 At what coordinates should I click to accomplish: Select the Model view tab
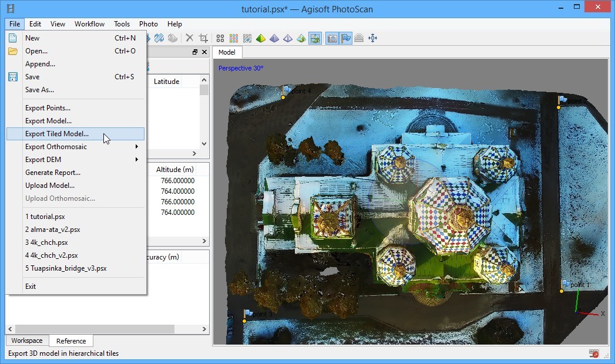click(227, 52)
